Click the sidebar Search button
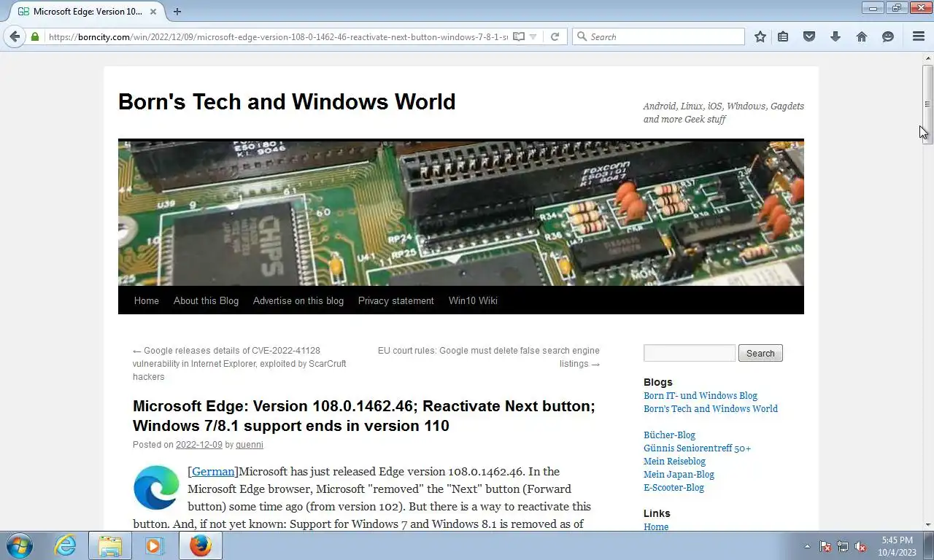 click(x=760, y=353)
